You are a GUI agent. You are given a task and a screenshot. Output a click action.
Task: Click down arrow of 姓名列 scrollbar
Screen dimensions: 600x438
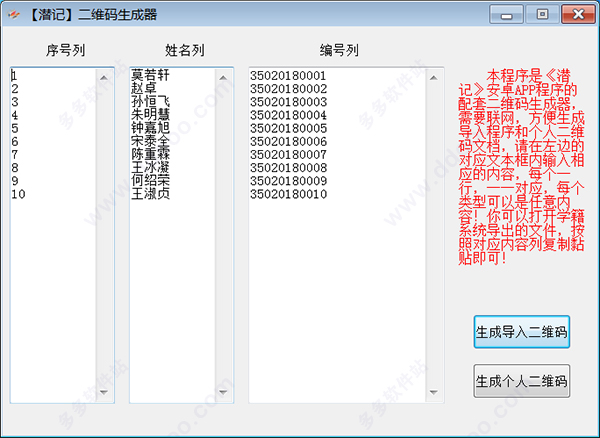tap(223, 392)
